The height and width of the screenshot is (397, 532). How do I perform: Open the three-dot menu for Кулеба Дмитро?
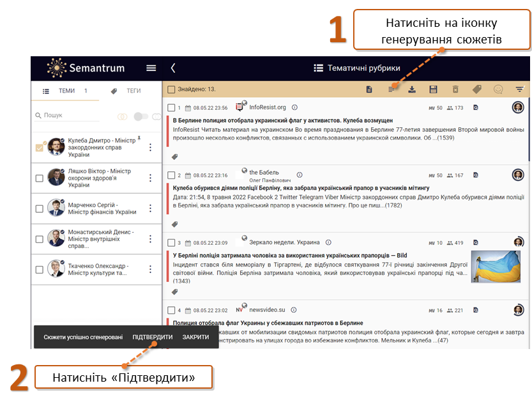150,148
